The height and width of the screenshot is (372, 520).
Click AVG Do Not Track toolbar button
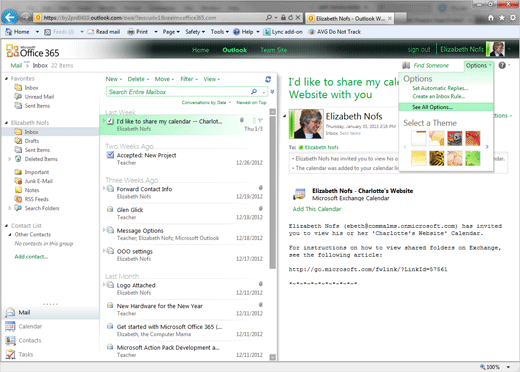click(x=335, y=32)
